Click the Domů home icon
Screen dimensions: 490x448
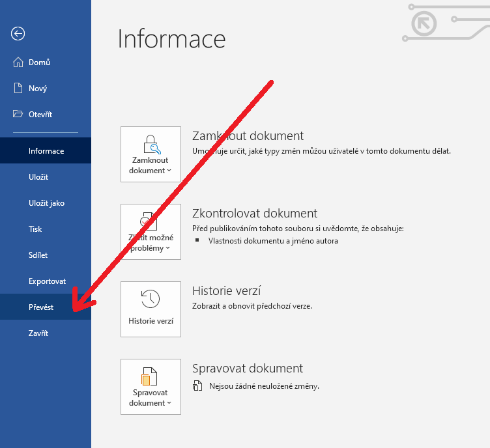click(18, 63)
